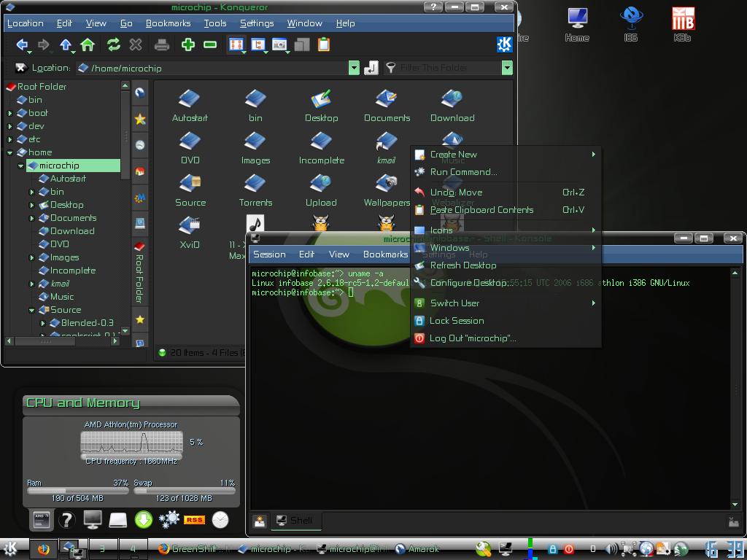Viewport: 747px width, 560px height.
Task: Open the clock widget icon
Action: pos(220,519)
